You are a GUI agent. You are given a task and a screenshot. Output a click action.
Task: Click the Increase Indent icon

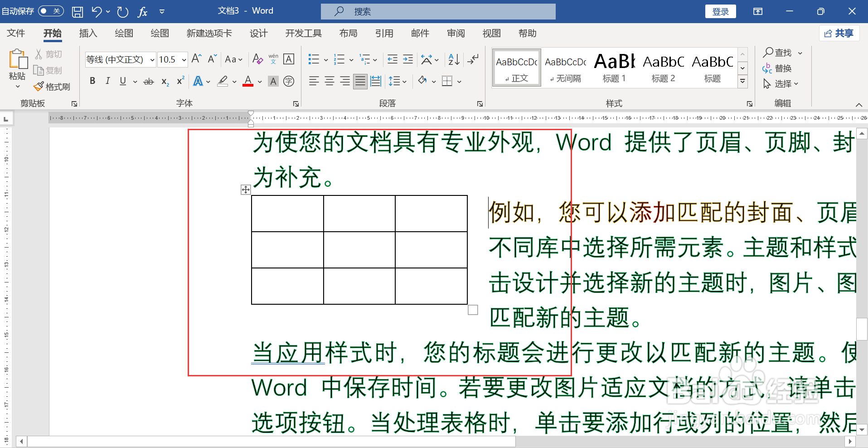coord(408,59)
